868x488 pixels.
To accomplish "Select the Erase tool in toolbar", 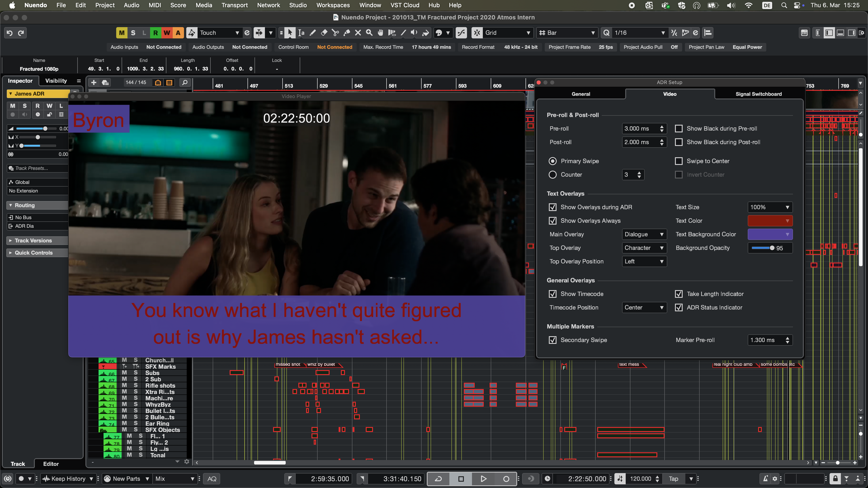I will coord(324,33).
